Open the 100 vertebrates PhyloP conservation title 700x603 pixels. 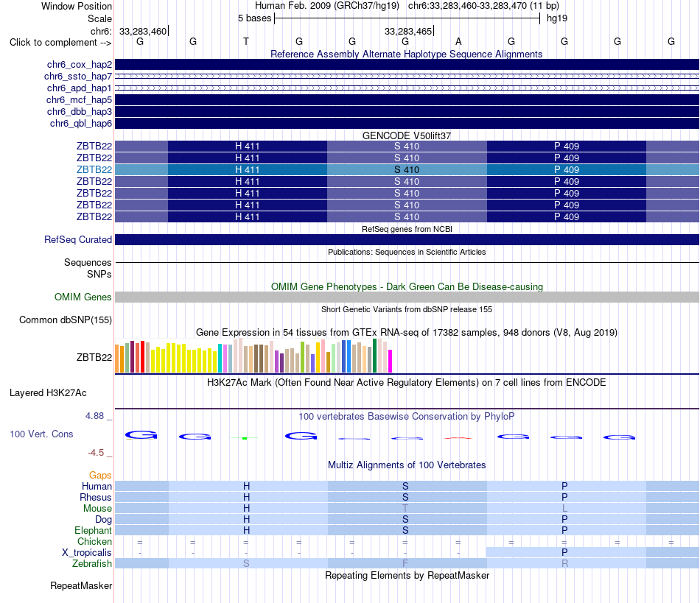tap(406, 416)
